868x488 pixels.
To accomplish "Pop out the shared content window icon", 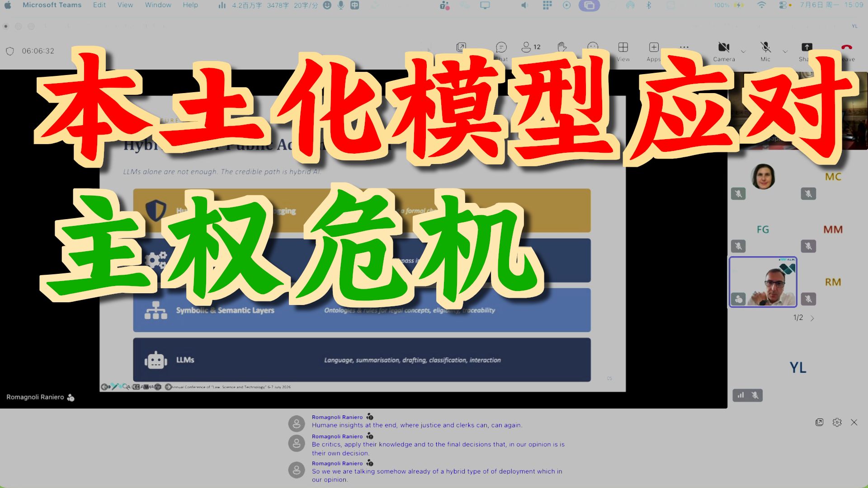I will click(x=461, y=47).
